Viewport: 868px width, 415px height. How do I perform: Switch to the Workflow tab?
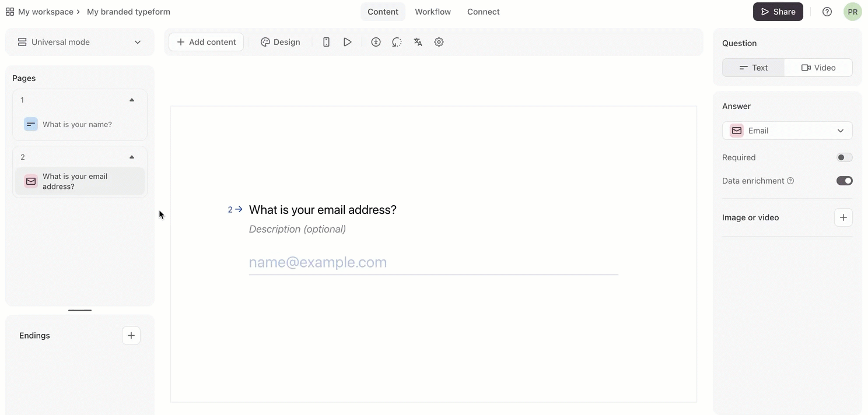point(433,12)
